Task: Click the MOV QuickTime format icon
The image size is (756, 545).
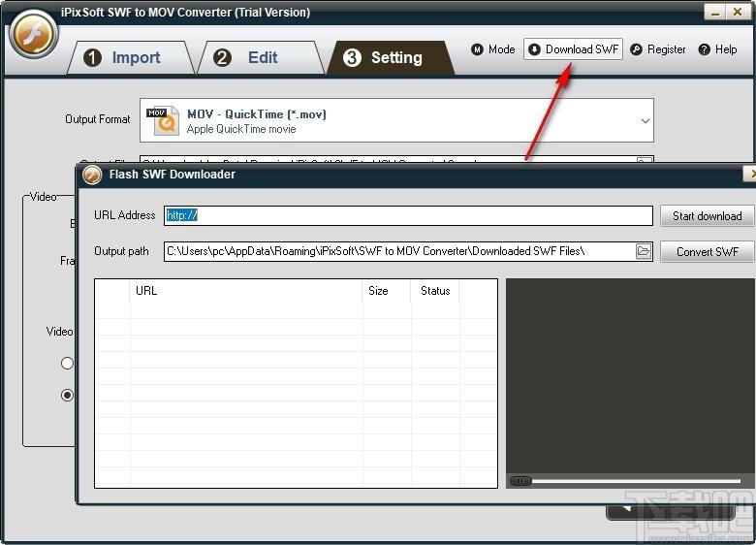Action: pos(163,120)
